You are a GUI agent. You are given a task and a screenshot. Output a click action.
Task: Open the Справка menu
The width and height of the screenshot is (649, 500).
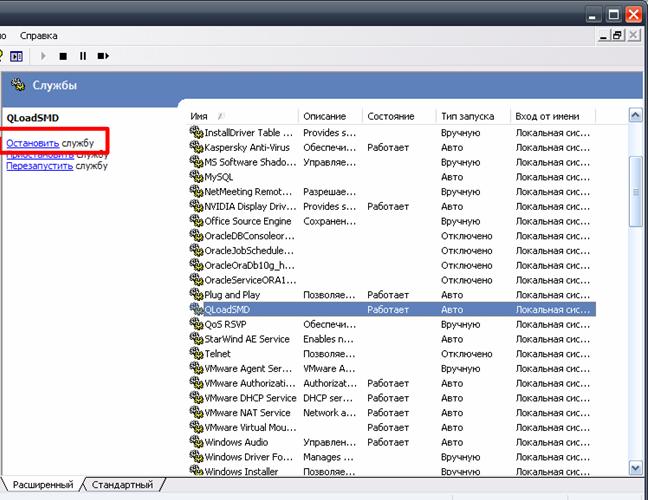[x=38, y=36]
